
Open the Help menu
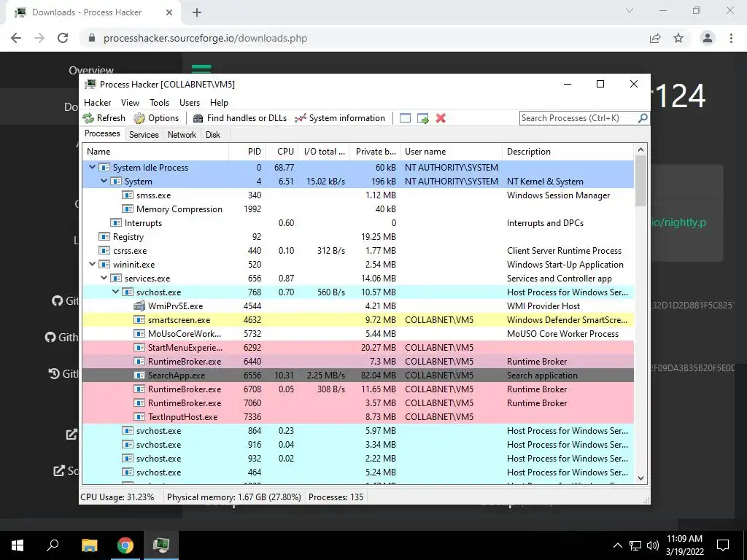[x=219, y=102]
